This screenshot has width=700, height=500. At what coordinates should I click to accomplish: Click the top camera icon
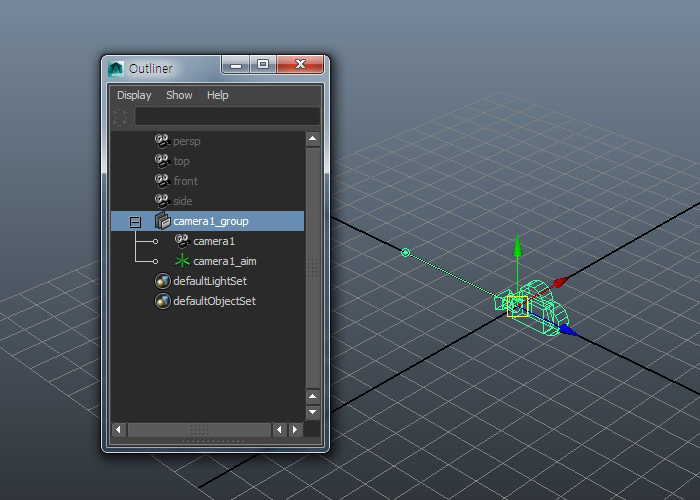coord(162,161)
